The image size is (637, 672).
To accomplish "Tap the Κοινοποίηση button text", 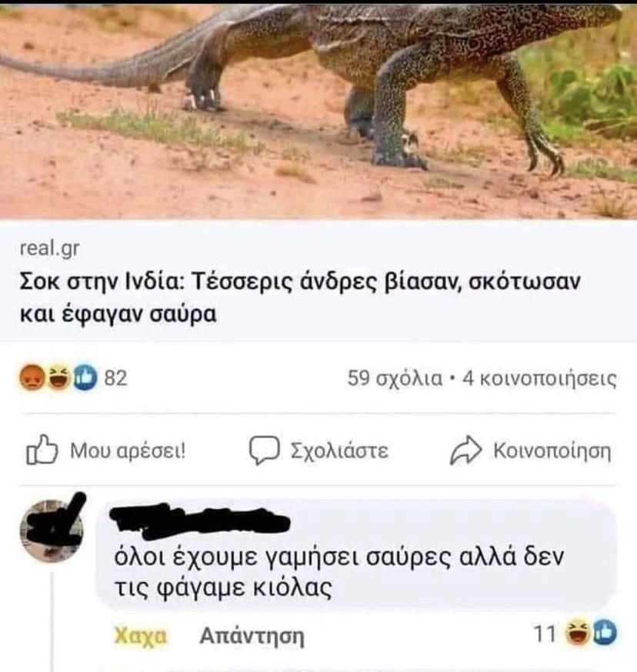I will pyautogui.click(x=552, y=451).
